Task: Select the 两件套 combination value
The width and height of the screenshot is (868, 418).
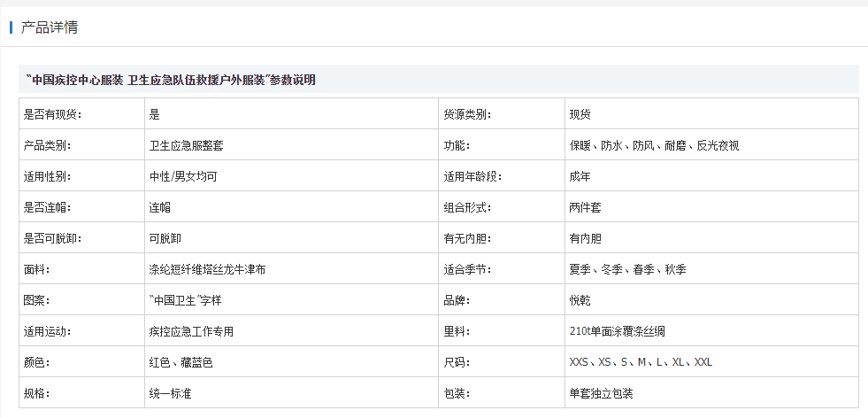Action: tap(585, 208)
